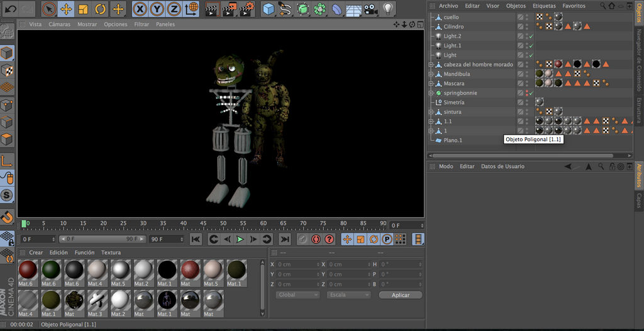
Task: Click the magnet snapping icon
Action: [7, 216]
